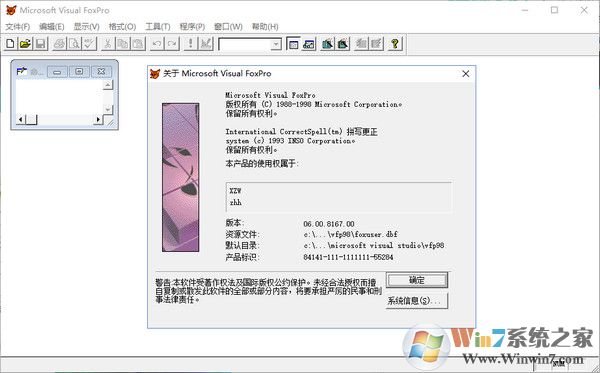Run the spelling check icon

[x=89, y=44]
